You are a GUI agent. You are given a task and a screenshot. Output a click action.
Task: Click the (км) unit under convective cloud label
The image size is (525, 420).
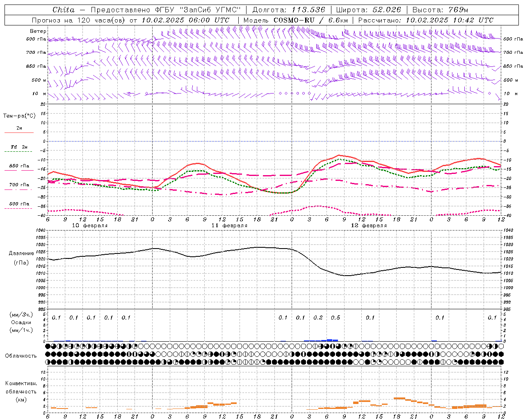(x=21, y=399)
